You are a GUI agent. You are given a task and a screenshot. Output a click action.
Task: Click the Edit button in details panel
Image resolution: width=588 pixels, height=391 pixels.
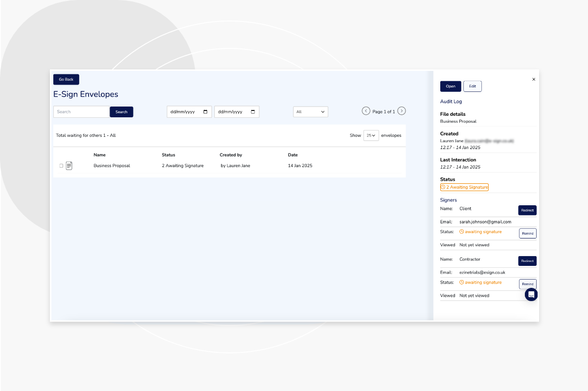[x=473, y=87]
